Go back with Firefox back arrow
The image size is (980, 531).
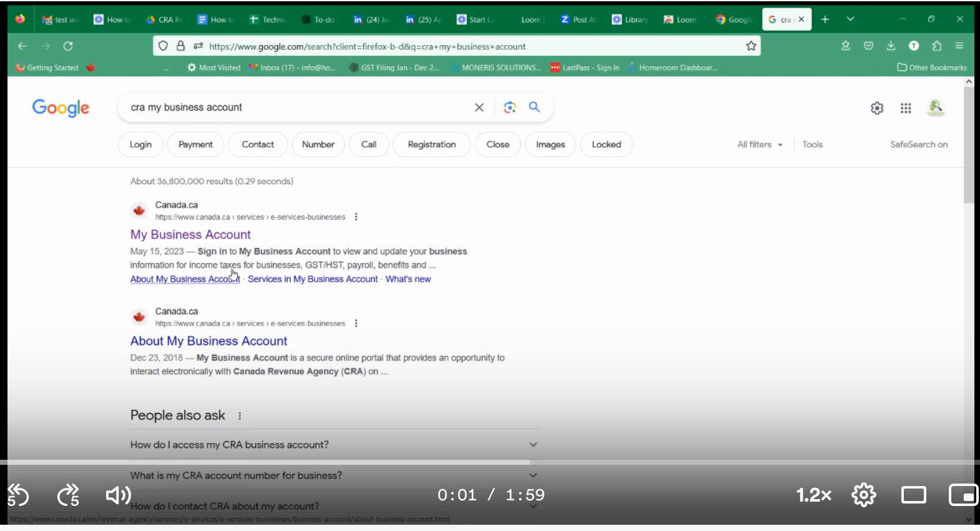pyautogui.click(x=22, y=46)
